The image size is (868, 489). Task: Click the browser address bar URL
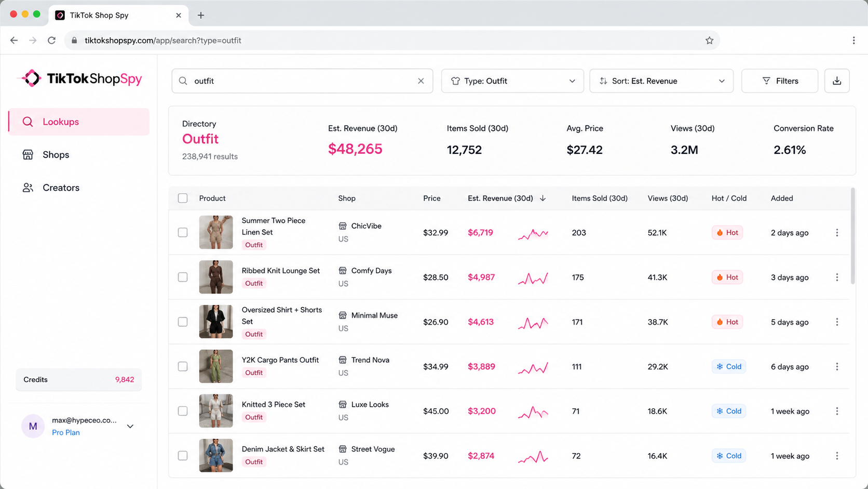tap(163, 41)
